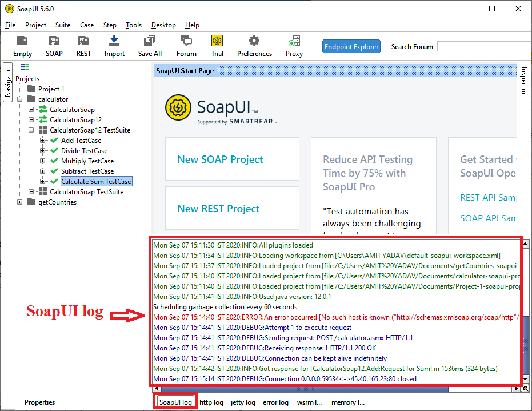Click the Endpoint Explorer button

click(x=351, y=47)
